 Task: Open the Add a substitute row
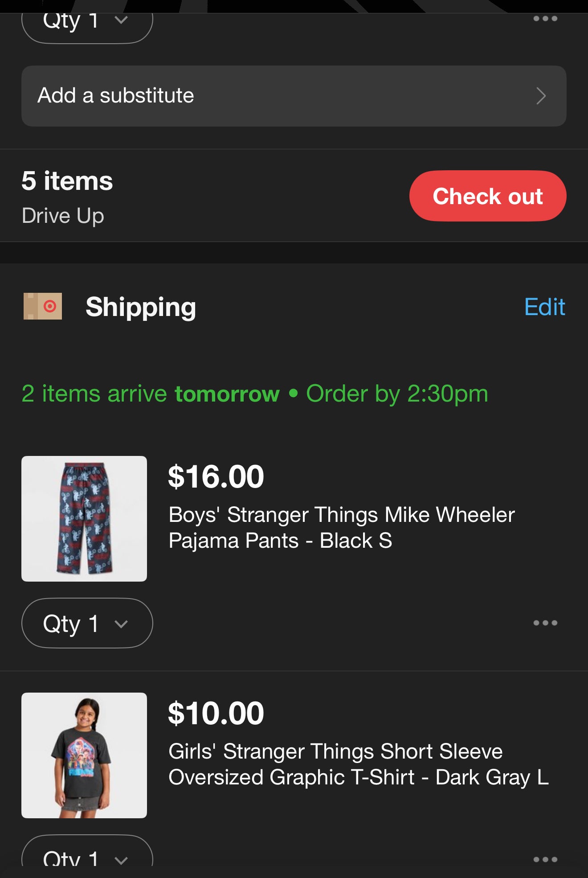pyautogui.click(x=294, y=96)
